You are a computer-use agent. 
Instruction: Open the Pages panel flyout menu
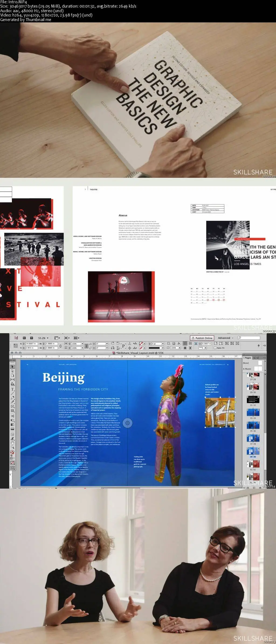pos(265,358)
